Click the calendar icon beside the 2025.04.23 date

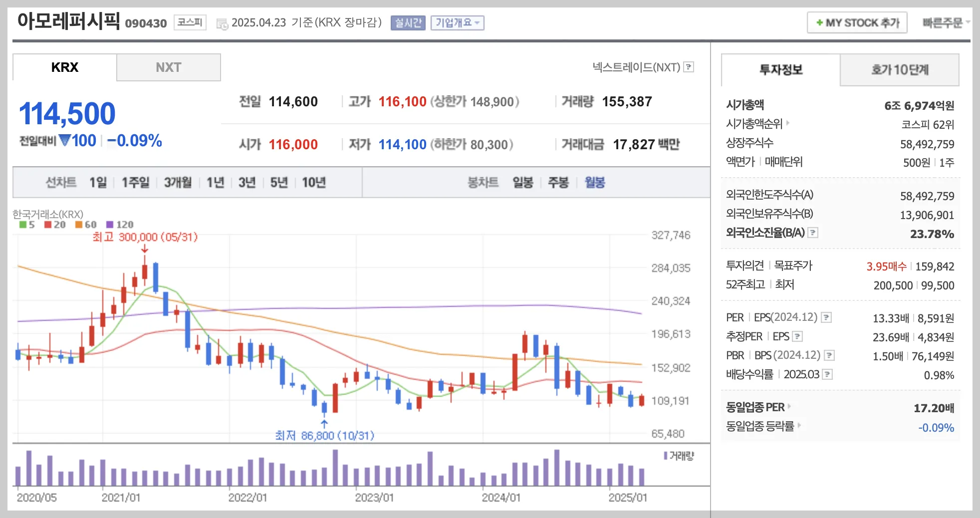tap(222, 23)
